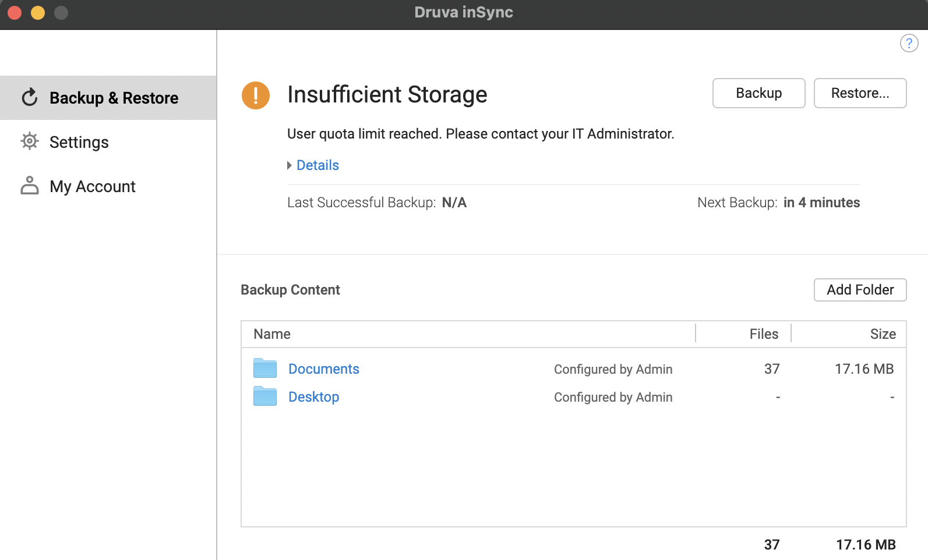This screenshot has width=928, height=560.
Task: Open the Desktop folder link
Action: point(314,397)
